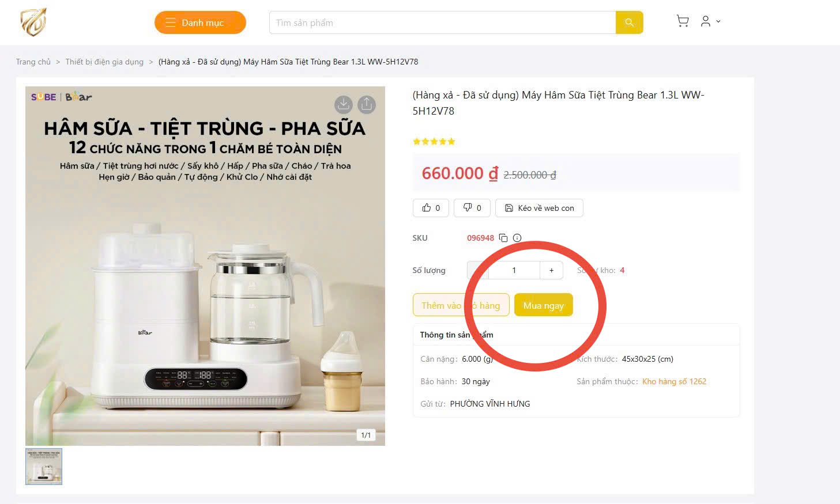
Task: Copy the SKU code icon
Action: [x=503, y=238]
